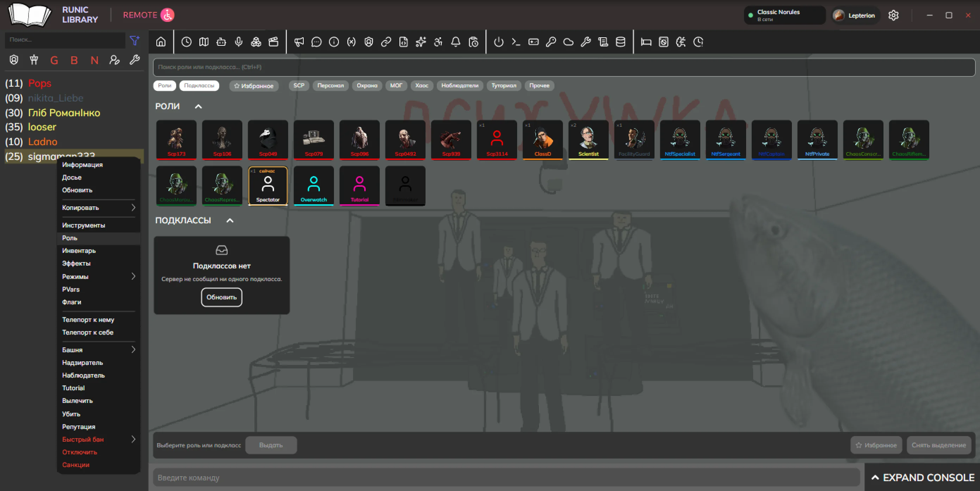Choose Телепорт к нему menu entry
Screen dimensions: 980x491
[x=99, y=320]
